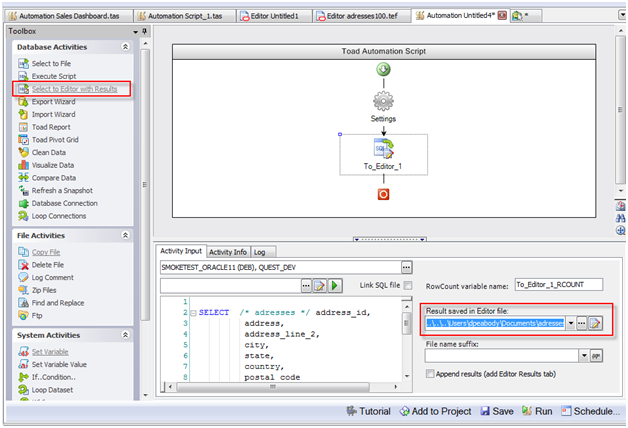628x428 pixels.
Task: Select the Ftp activity
Action: [30, 315]
